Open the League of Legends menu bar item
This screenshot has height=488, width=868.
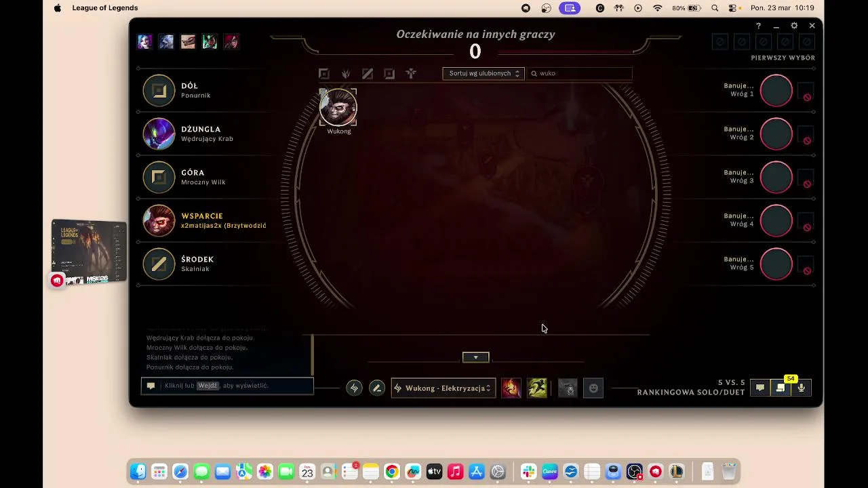pyautogui.click(x=105, y=8)
